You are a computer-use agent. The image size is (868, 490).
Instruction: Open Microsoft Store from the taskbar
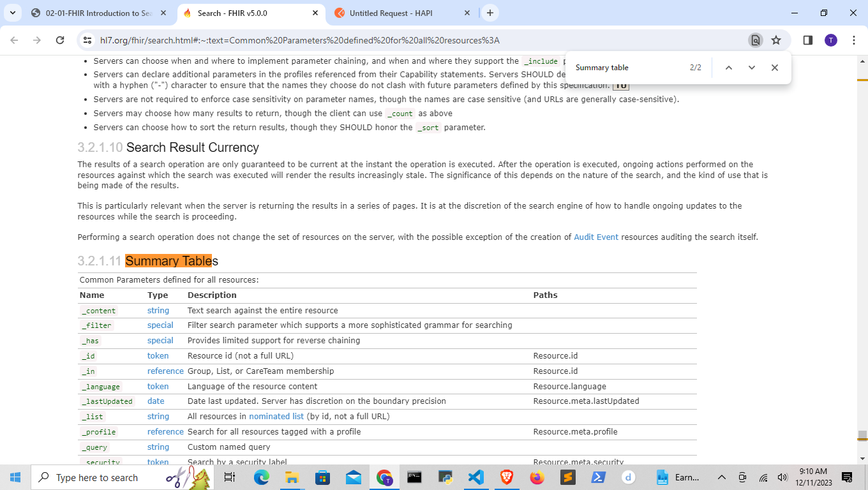tap(323, 477)
